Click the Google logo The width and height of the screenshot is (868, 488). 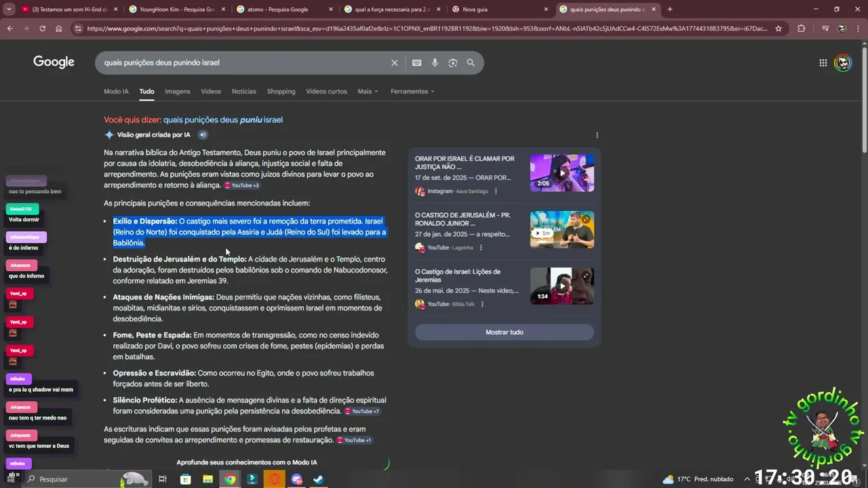point(54,62)
